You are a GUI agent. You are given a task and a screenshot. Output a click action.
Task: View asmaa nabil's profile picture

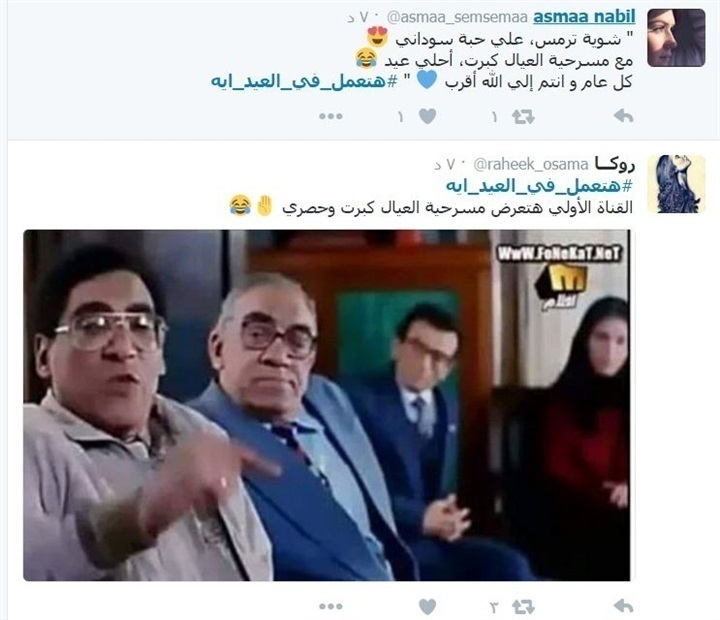[676, 38]
